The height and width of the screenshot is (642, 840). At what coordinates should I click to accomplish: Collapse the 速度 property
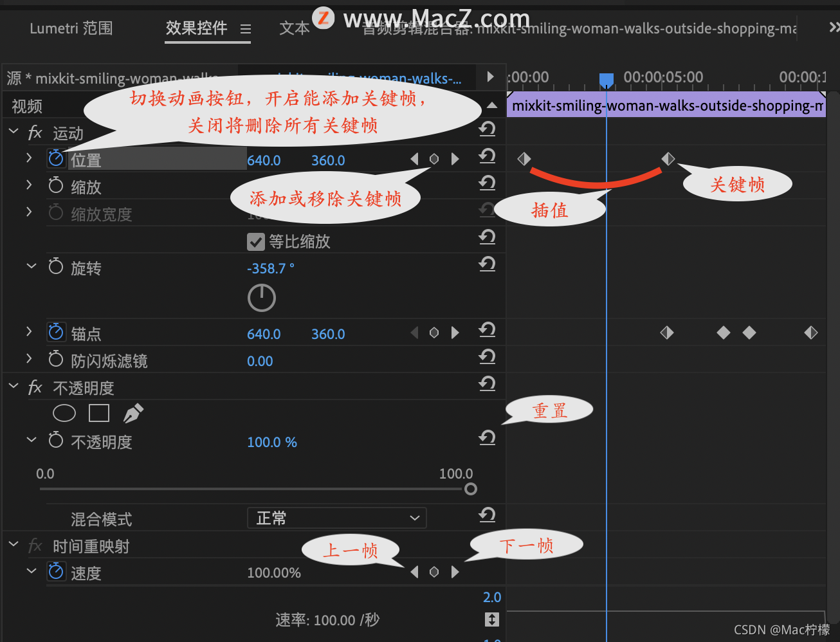(x=31, y=571)
